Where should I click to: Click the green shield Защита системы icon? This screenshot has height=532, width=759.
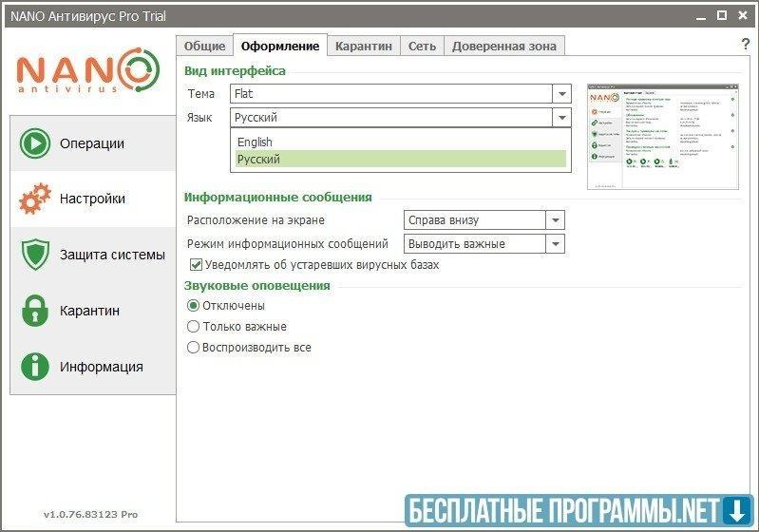click(35, 255)
